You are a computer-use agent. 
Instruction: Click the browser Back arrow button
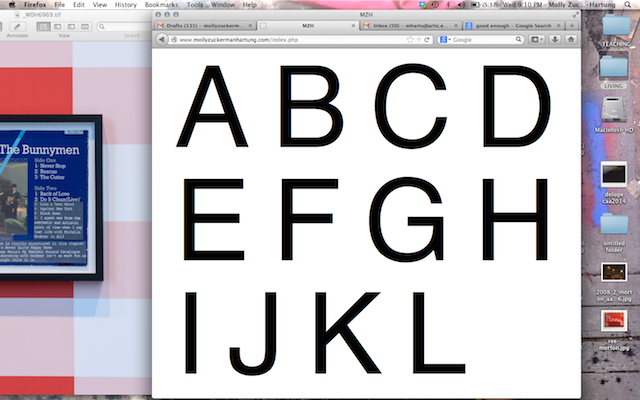click(x=161, y=39)
